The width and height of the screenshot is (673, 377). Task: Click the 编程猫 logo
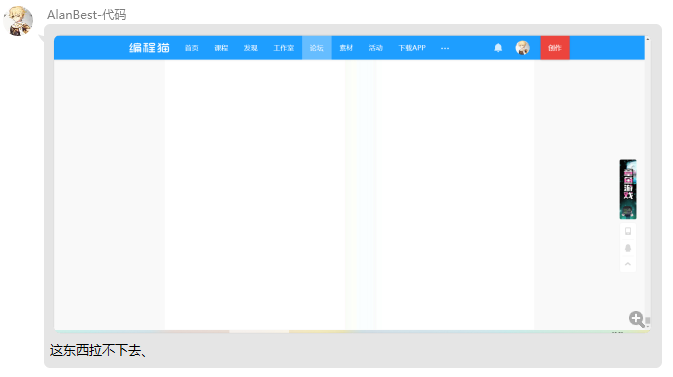(x=149, y=48)
